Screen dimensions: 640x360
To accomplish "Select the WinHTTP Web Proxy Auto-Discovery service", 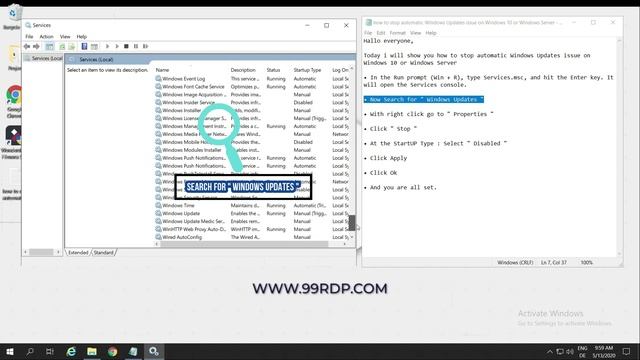I will coord(251,229).
